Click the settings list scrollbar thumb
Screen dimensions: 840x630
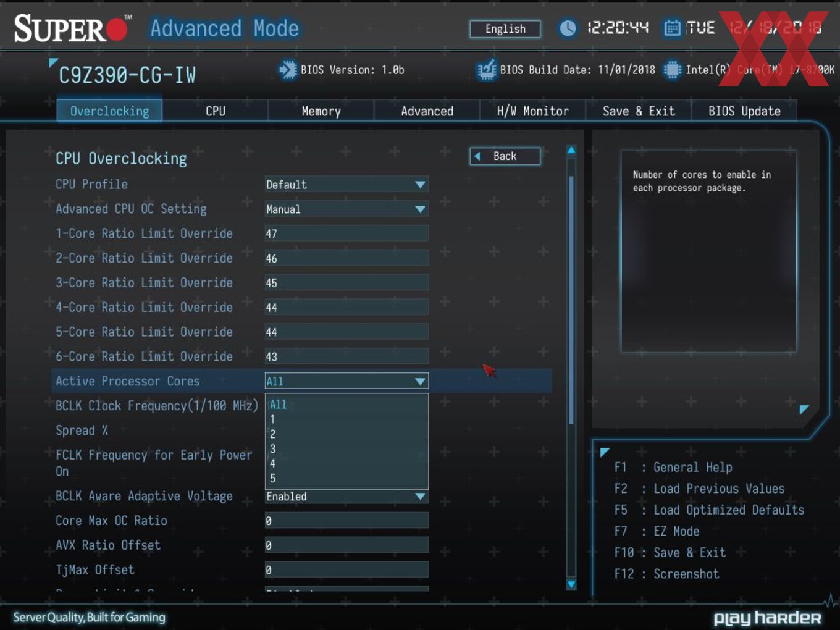[x=571, y=300]
